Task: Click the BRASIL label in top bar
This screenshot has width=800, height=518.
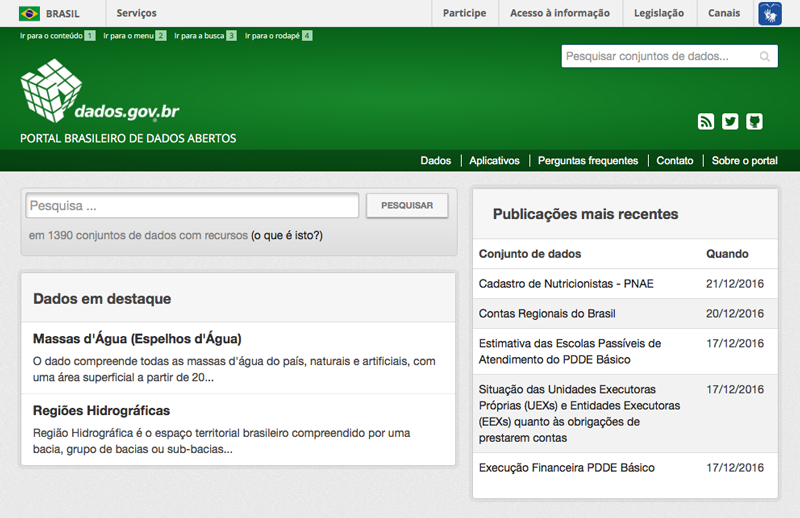Action: pos(62,14)
